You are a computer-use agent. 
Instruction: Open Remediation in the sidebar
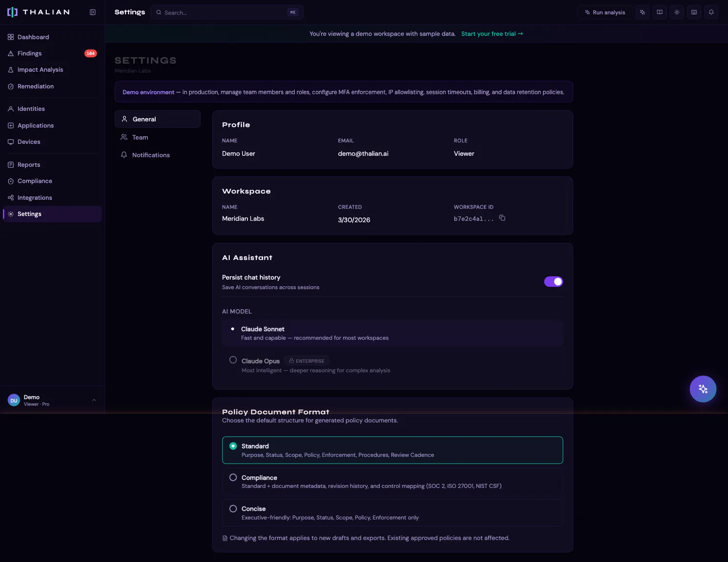click(52, 86)
